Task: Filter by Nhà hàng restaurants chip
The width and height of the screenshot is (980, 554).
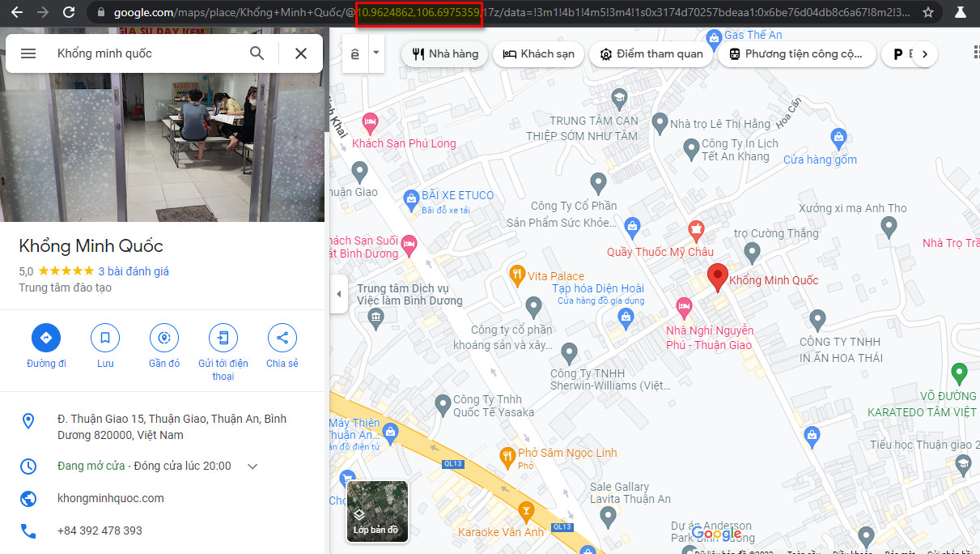Action: (445, 54)
